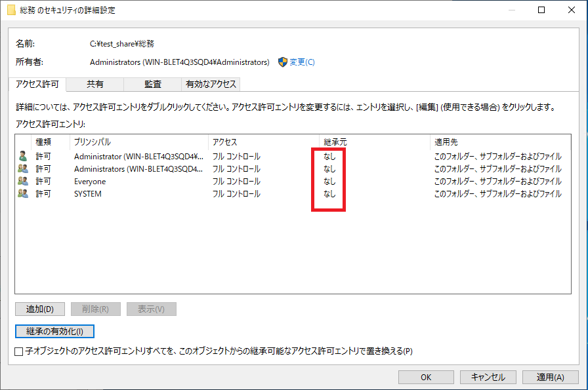The width and height of the screenshot is (588, 390).
Task: Select the Administrators (WIN-BLET4Q3SQD4... principal entry
Action: [x=138, y=169]
